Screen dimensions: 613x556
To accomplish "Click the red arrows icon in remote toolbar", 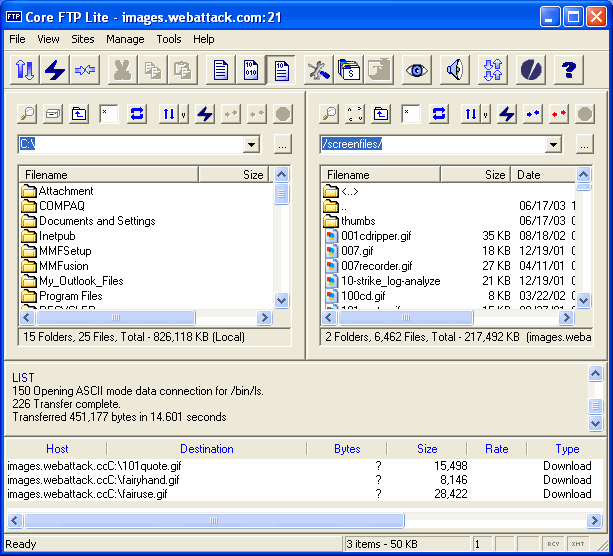I will [559, 114].
